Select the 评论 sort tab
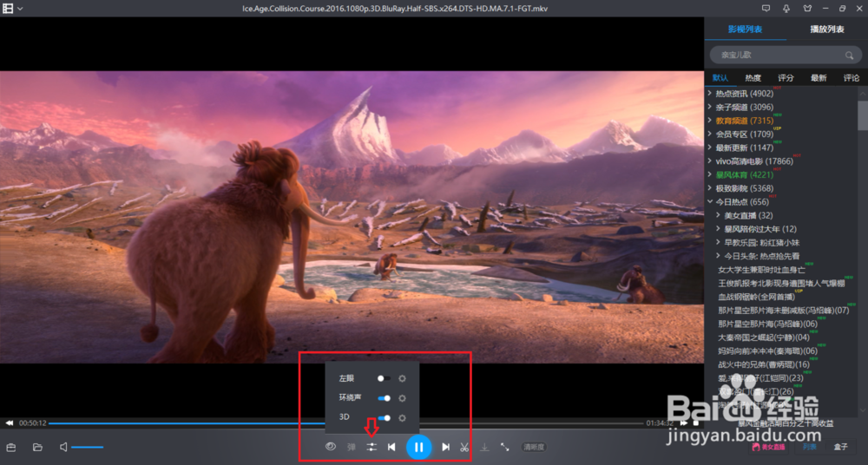868x465 pixels. tap(852, 78)
